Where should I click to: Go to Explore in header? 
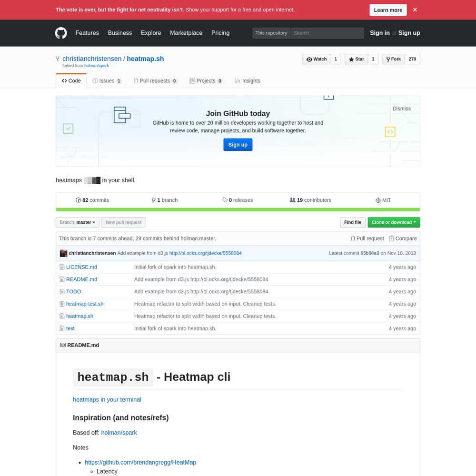[x=151, y=33]
